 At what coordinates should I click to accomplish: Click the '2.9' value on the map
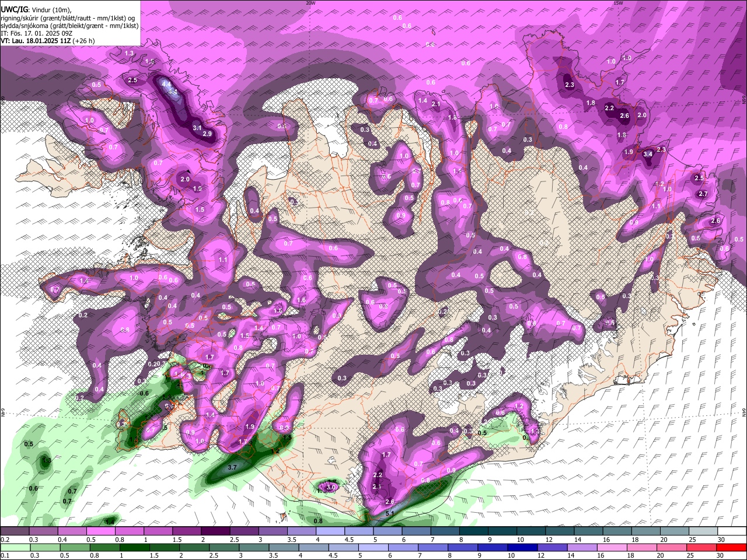click(x=207, y=134)
